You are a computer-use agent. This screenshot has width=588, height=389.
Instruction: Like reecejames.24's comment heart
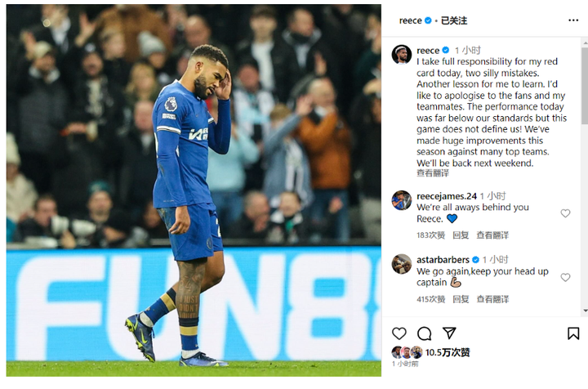pos(565,213)
